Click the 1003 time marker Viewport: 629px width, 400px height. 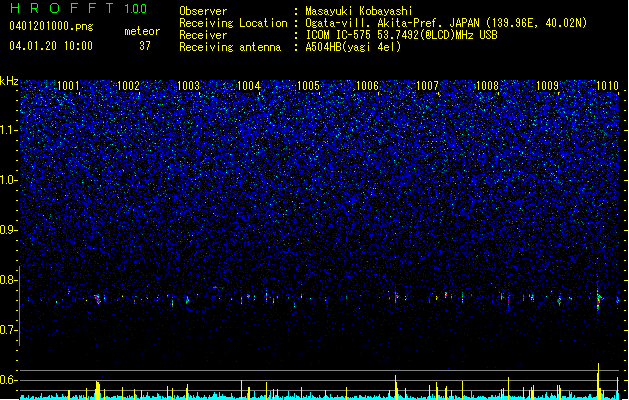point(188,86)
